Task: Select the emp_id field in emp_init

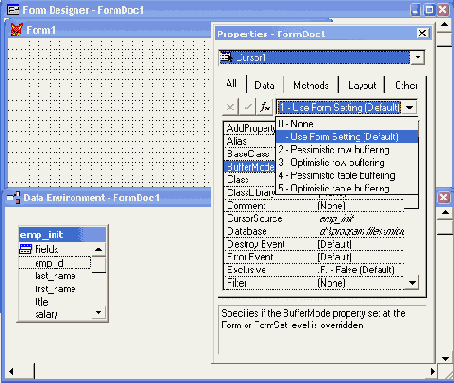Action: [x=55, y=263]
